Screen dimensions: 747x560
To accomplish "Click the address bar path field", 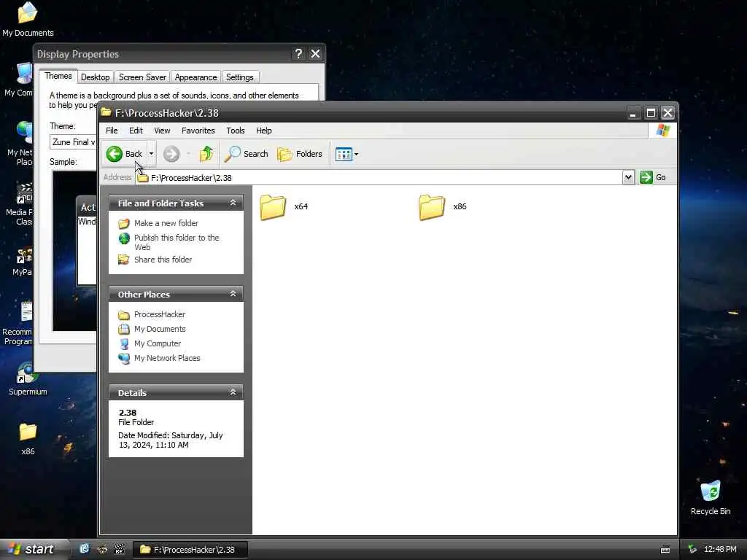I will coord(379,178).
